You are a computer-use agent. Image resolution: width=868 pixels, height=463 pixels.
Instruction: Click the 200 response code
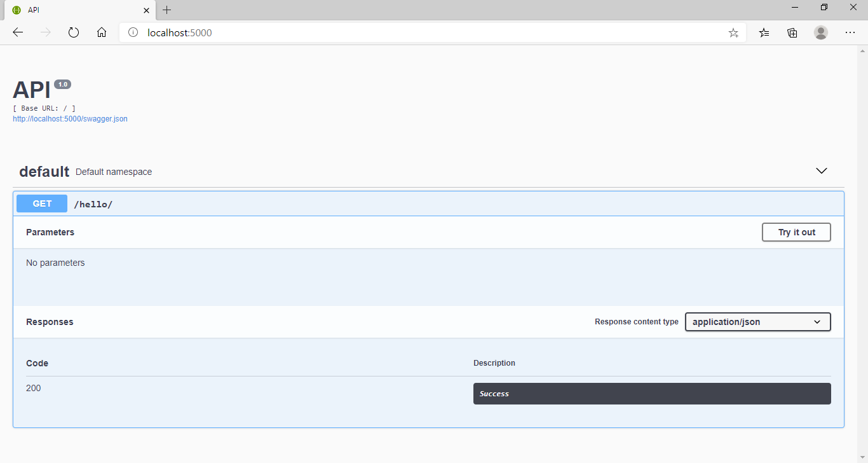point(34,388)
